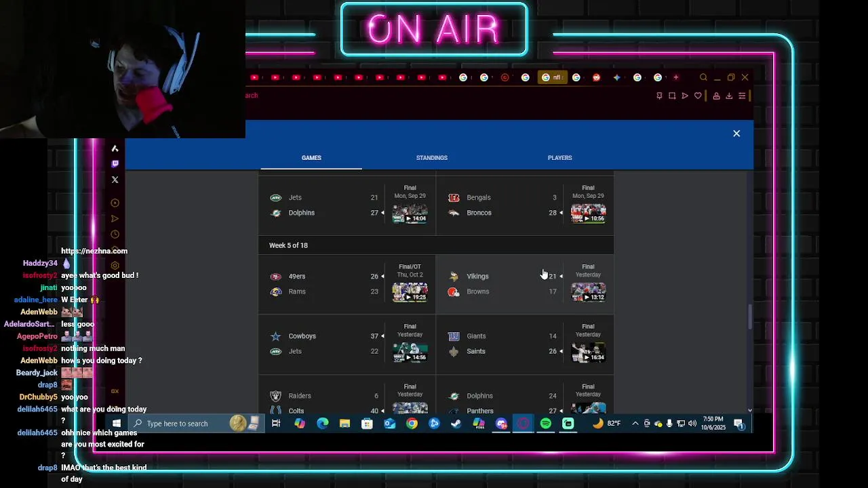Show hidden system tray icons chevron
868x488 pixels.
635,424
